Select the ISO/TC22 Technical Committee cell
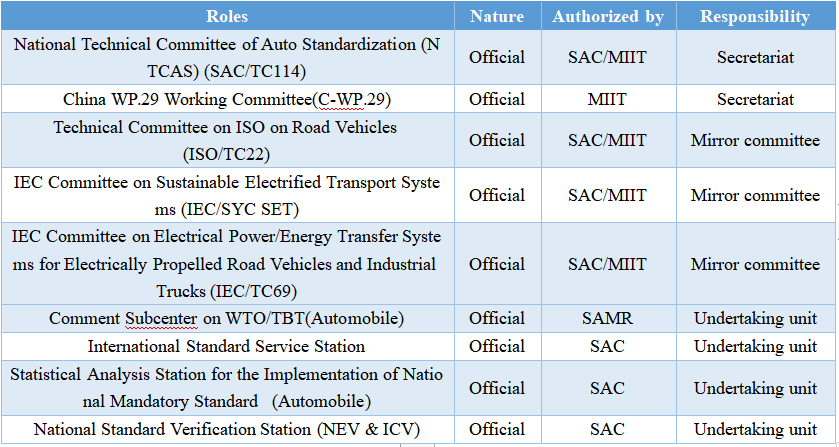The height and width of the screenshot is (447, 839). point(227,140)
